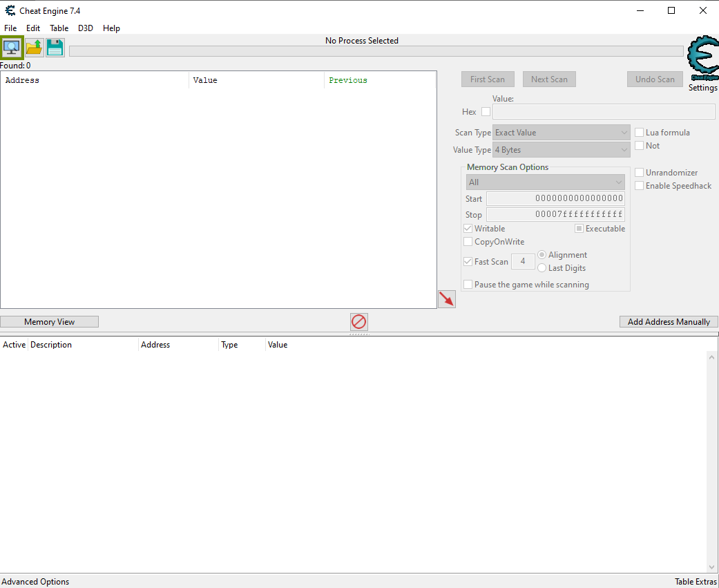Open the File menu

coord(10,28)
